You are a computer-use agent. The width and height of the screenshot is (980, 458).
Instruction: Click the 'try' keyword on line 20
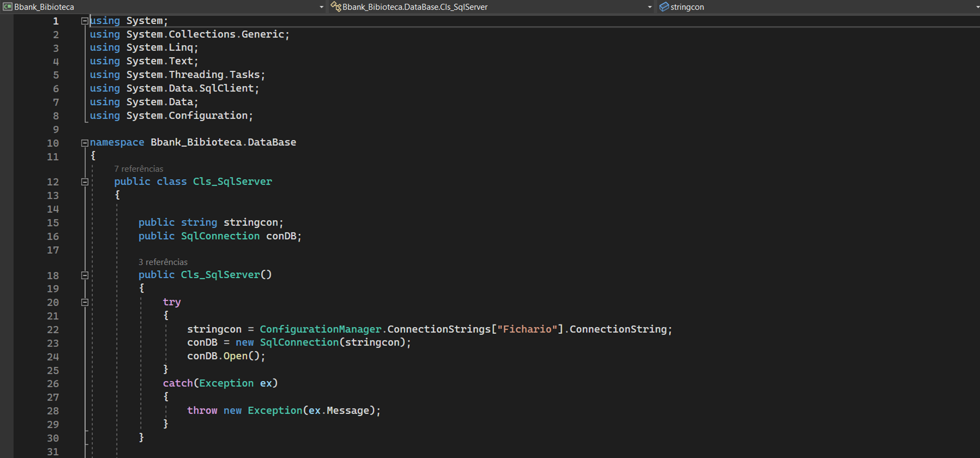click(171, 302)
